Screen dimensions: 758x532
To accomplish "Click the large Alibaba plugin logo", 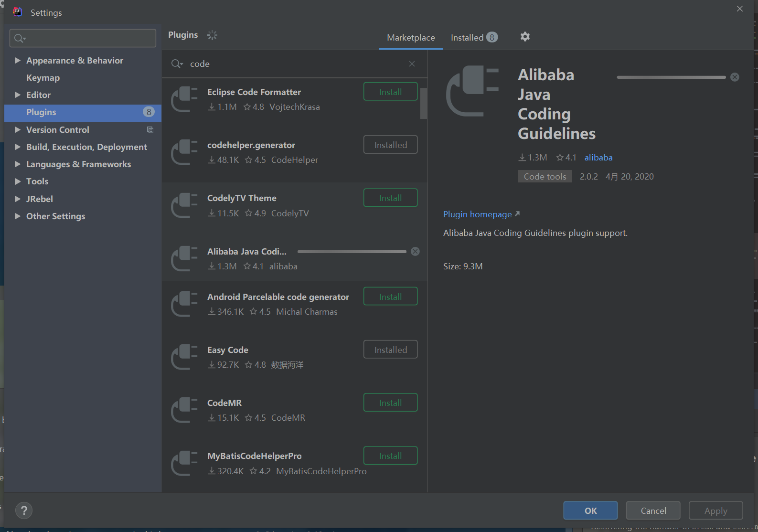I will 472,91.
